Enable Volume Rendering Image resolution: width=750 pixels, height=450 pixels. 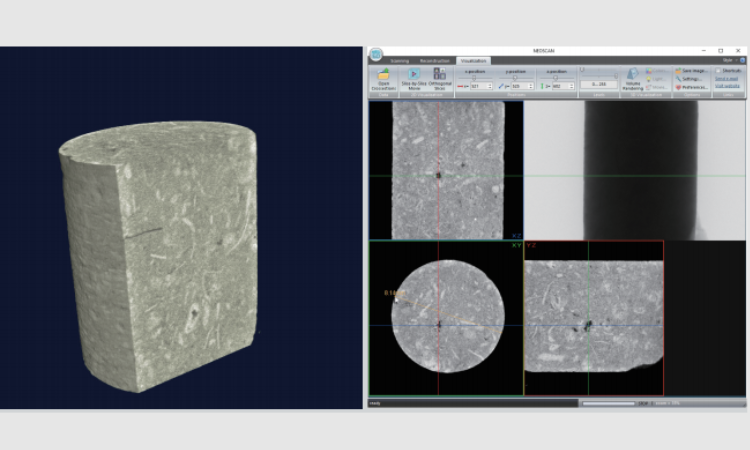coord(633,75)
